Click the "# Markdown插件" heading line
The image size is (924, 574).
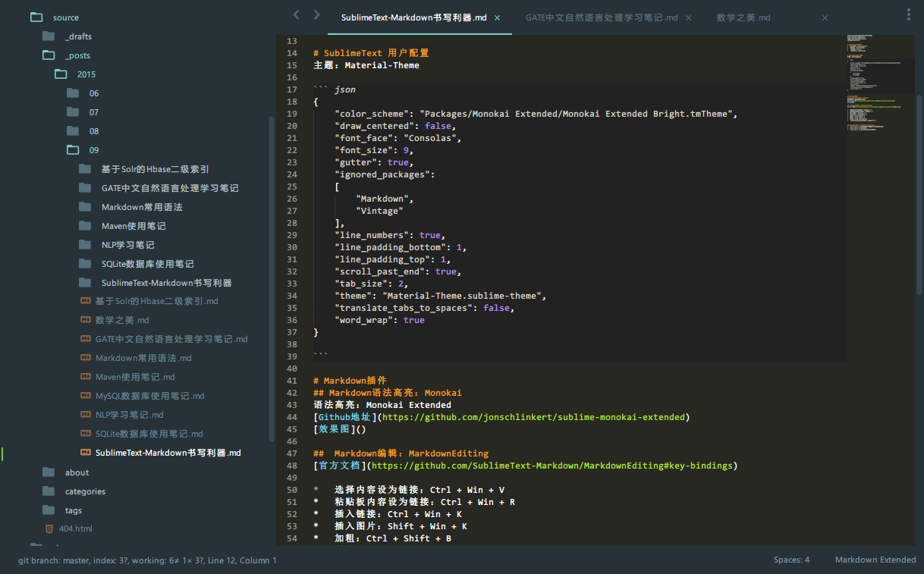350,381
